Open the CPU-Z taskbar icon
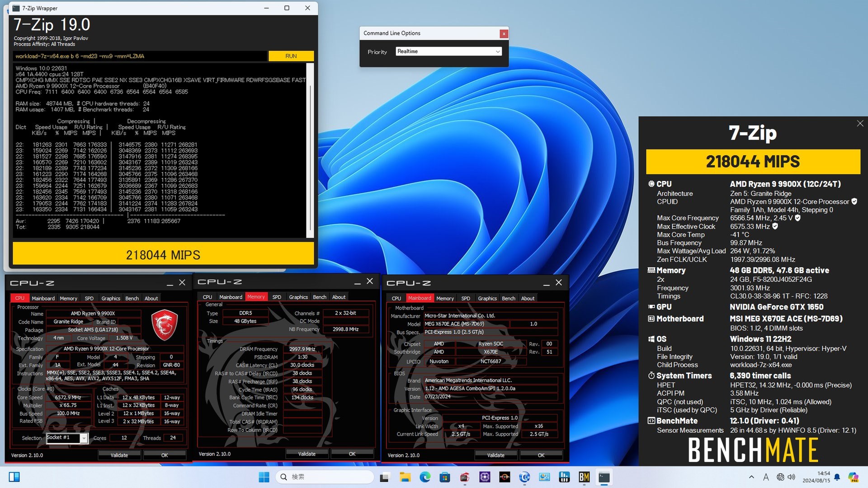This screenshot has width=868, height=488. pyautogui.click(x=485, y=477)
